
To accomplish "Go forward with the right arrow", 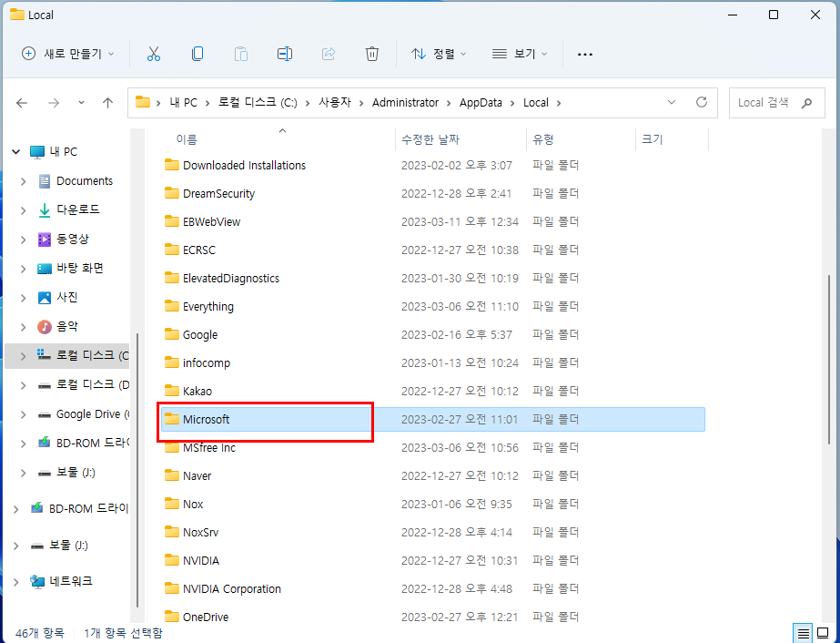I will 54,102.
